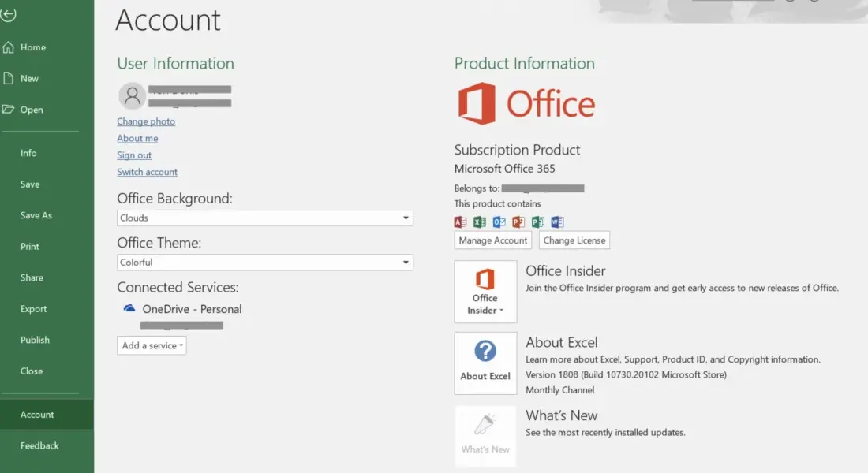Click 'See the most recently installed updates' text

click(x=605, y=433)
